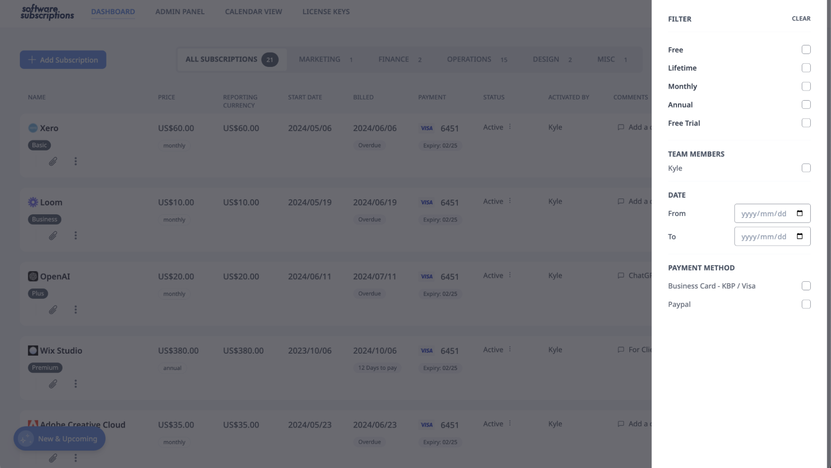Screen dimensions: 831x468
Task: Click the comment icon in OpenAI row
Action: (x=621, y=276)
